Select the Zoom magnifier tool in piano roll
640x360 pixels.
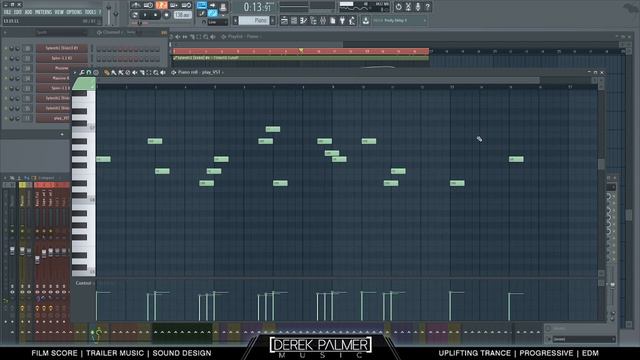coord(156,73)
